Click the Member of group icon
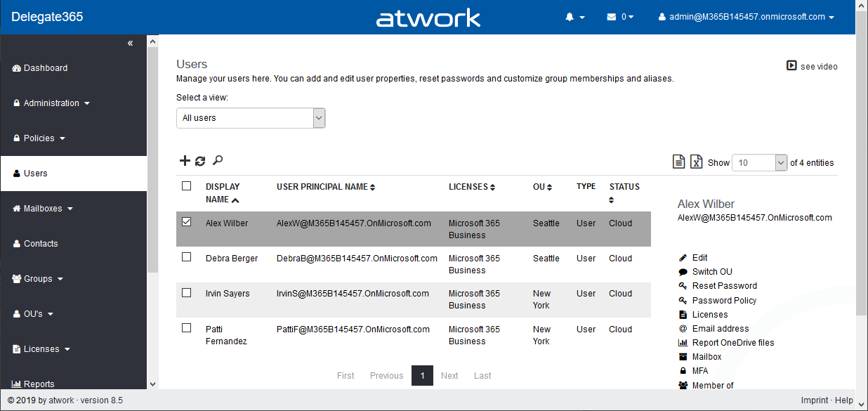Viewport: 868px width, 411px height. click(x=683, y=385)
